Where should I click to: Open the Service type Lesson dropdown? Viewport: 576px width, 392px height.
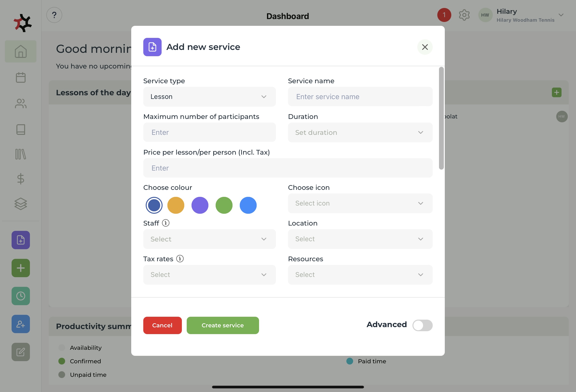209,97
